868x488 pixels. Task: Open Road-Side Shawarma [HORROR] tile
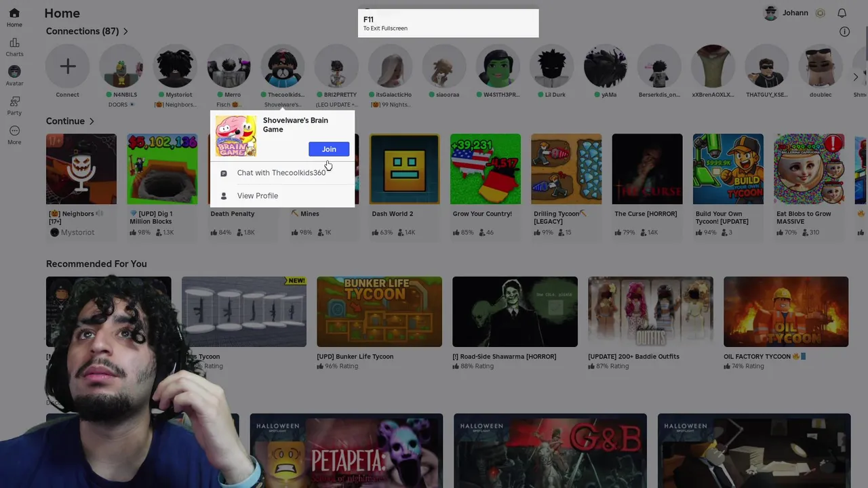coord(515,312)
